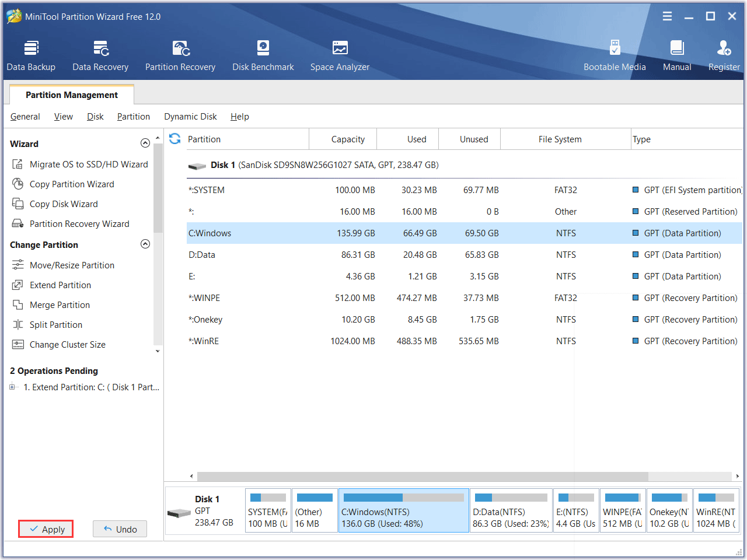Apply the pending operations
This screenshot has height=560, width=747.
[46, 529]
